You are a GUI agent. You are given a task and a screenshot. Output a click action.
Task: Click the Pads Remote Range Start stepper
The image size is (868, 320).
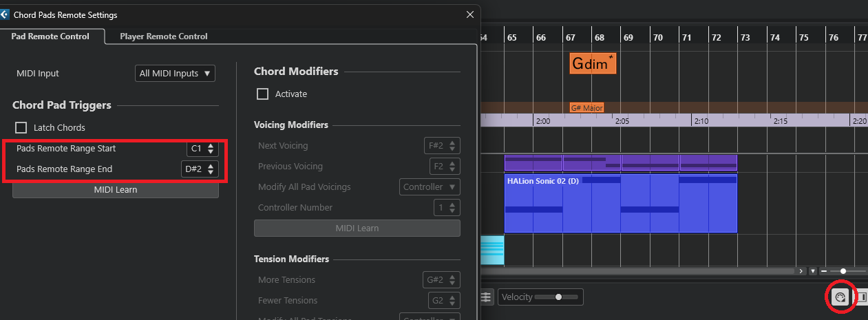[x=211, y=148]
